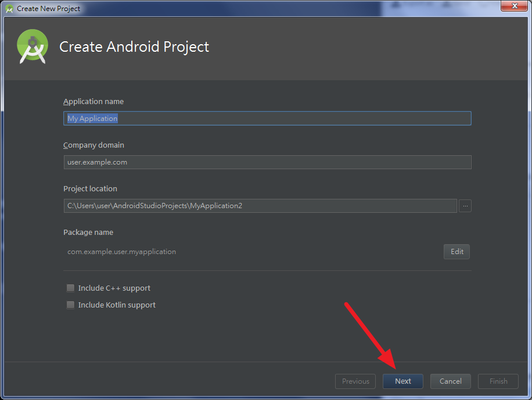Click the Project location path field
The width and height of the screenshot is (532, 400).
(x=260, y=206)
